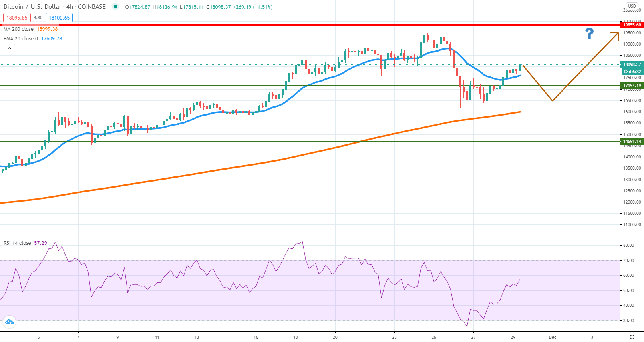Select the MA 200 close indicator label
644x342 pixels.
(x=18, y=29)
